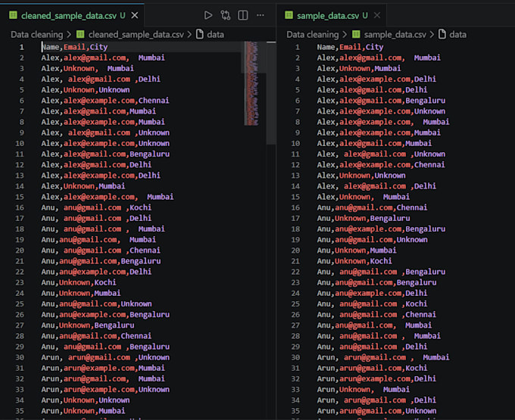
Task: Click 'Name,Email,City' header in left editor
Action: tap(74, 47)
